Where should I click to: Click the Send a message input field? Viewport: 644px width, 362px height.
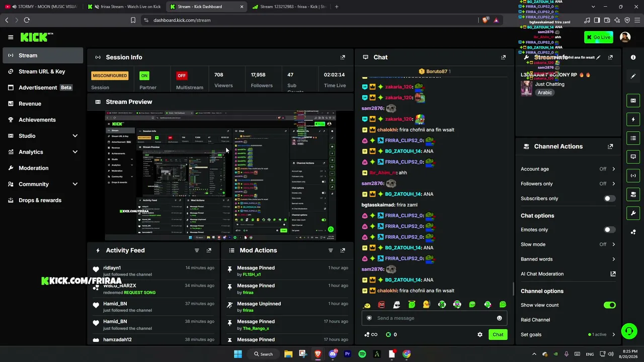[x=434, y=318]
